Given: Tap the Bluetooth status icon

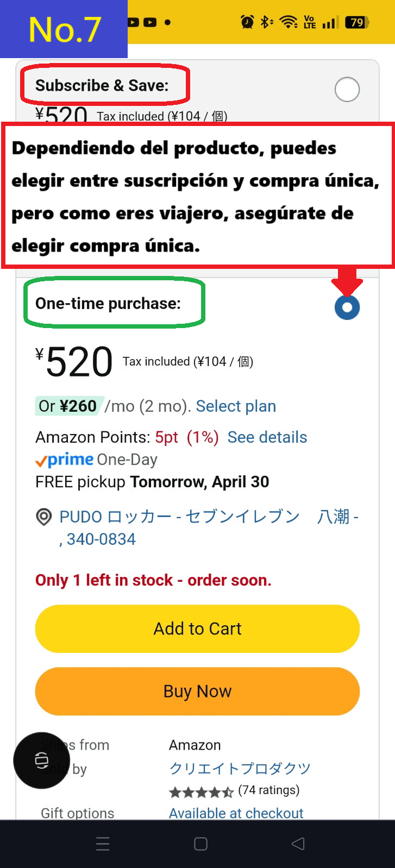Looking at the screenshot, I should 266,22.
